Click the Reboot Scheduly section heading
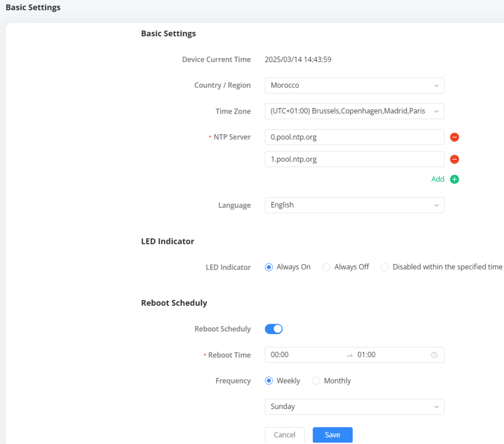Image resolution: width=504 pixels, height=444 pixels. (174, 303)
